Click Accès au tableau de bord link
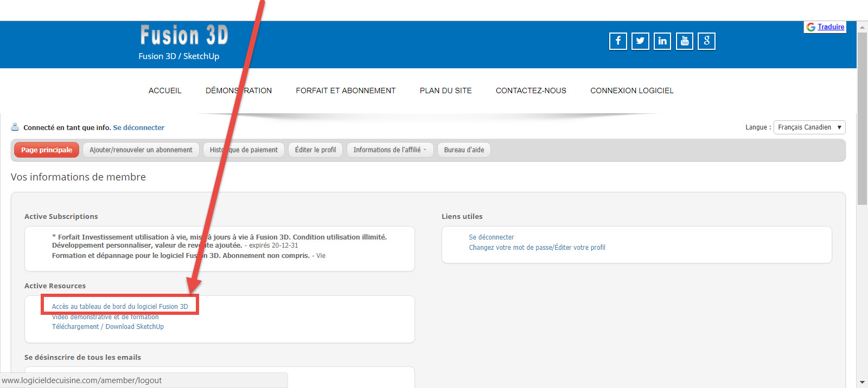The height and width of the screenshot is (388, 868). pyautogui.click(x=120, y=307)
